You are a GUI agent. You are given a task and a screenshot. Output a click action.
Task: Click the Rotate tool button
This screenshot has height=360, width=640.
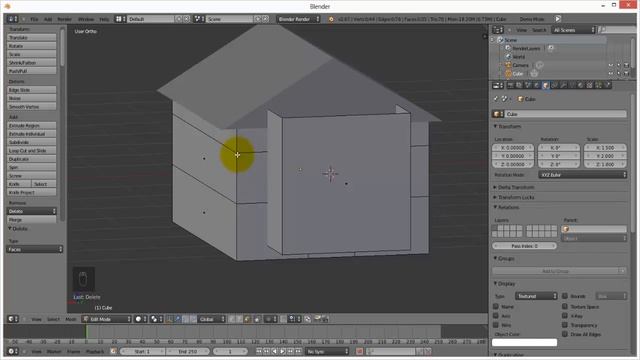[x=31, y=46]
